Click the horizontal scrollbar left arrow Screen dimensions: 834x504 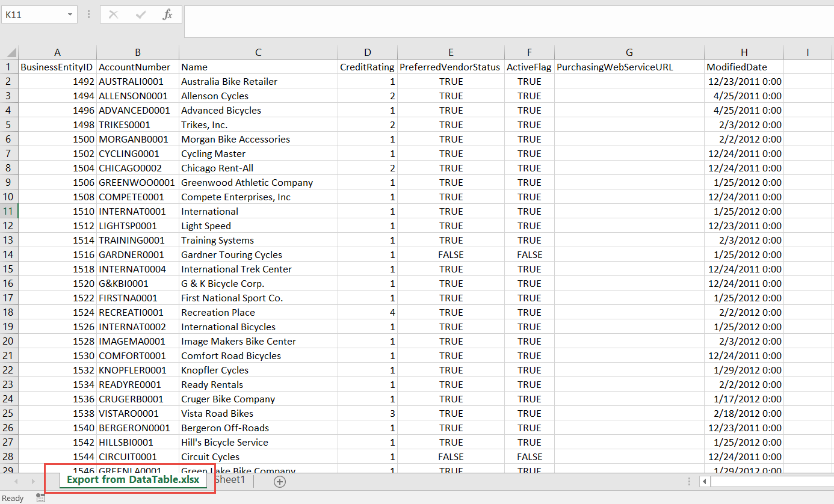pyautogui.click(x=705, y=481)
